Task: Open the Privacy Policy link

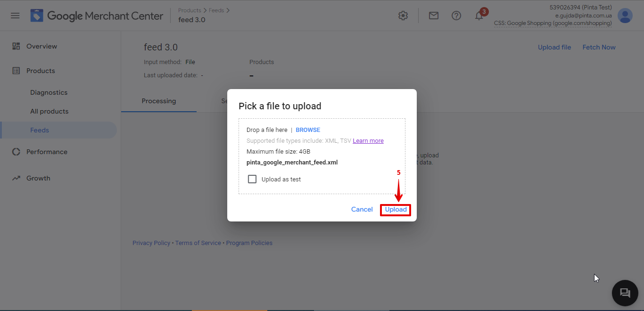Action: 151,243
